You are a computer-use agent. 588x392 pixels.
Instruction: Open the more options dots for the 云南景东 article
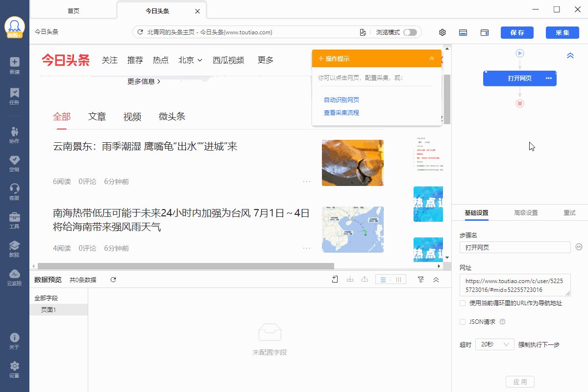click(307, 182)
